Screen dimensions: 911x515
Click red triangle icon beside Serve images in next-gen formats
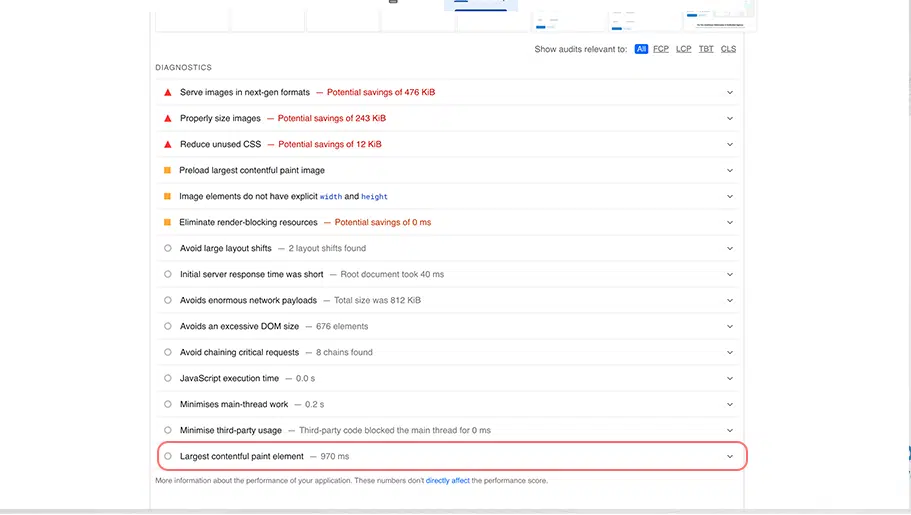point(167,92)
